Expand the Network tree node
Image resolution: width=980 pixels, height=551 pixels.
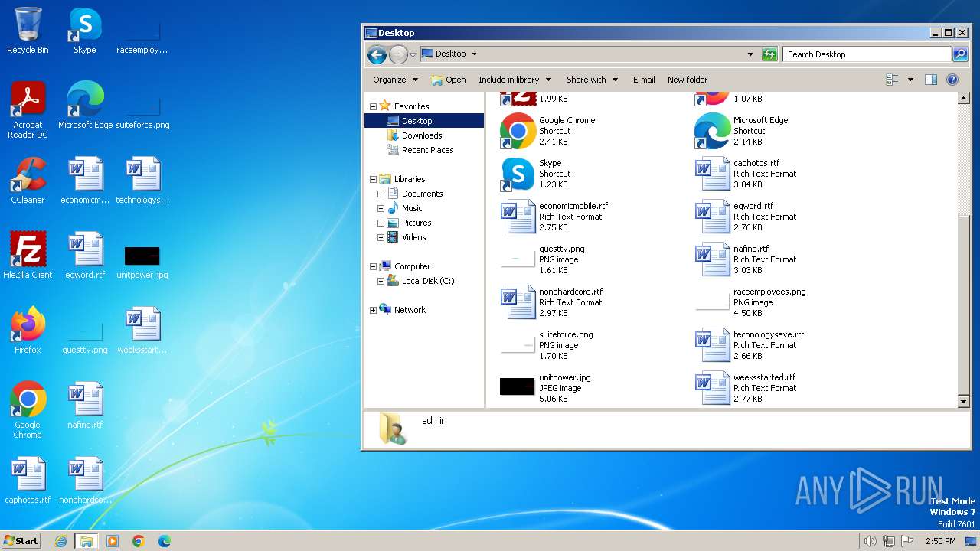pyautogui.click(x=373, y=310)
